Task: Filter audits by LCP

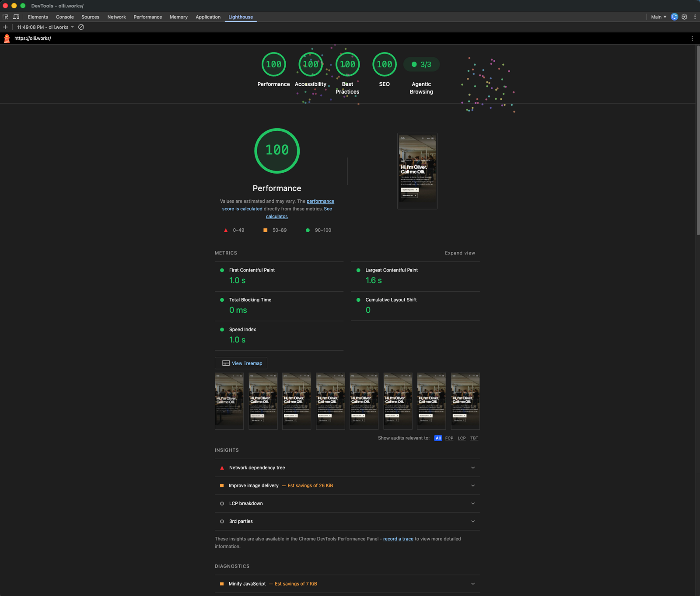Action: pos(462,438)
